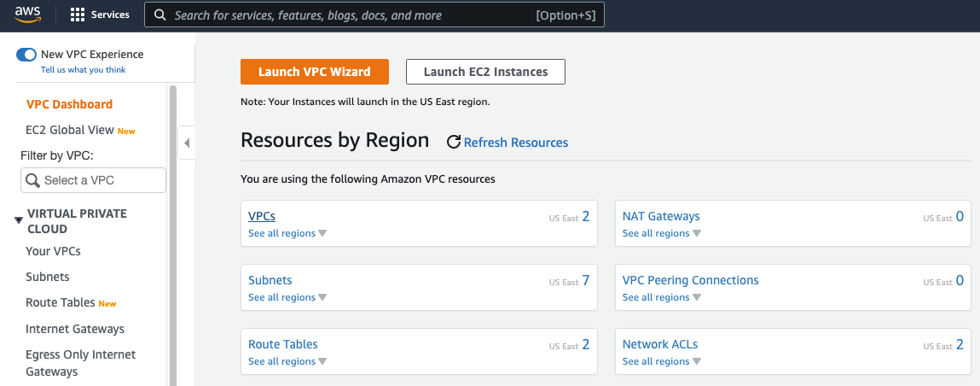Open Subnets in the sidebar
This screenshot has width=980, height=386.
(x=48, y=278)
